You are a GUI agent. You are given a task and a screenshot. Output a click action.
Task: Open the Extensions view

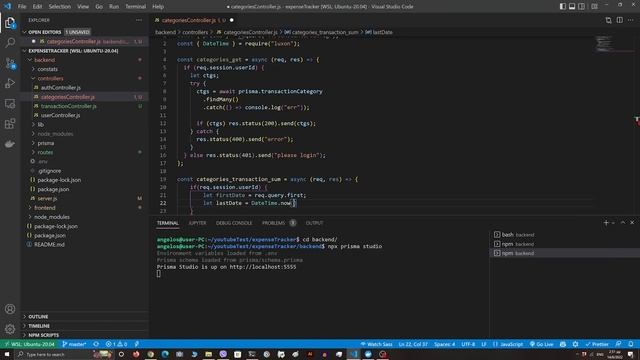coord(10,124)
